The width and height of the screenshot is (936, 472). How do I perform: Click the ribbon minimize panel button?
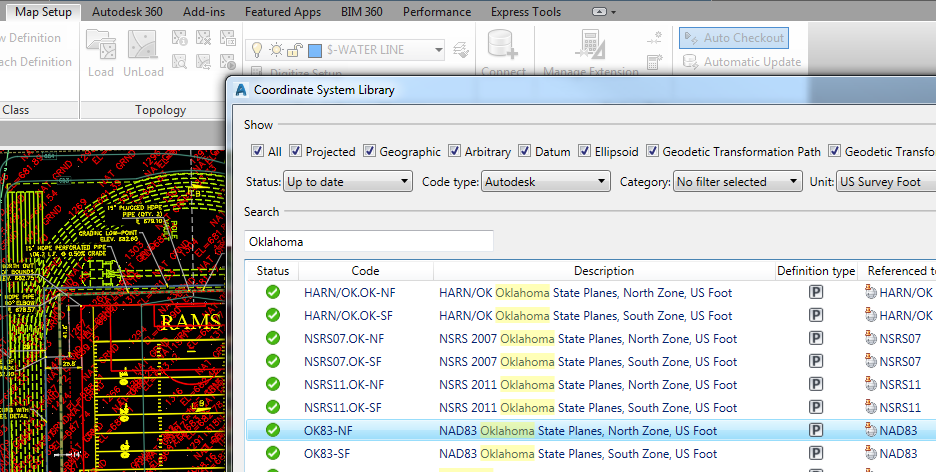click(x=599, y=12)
